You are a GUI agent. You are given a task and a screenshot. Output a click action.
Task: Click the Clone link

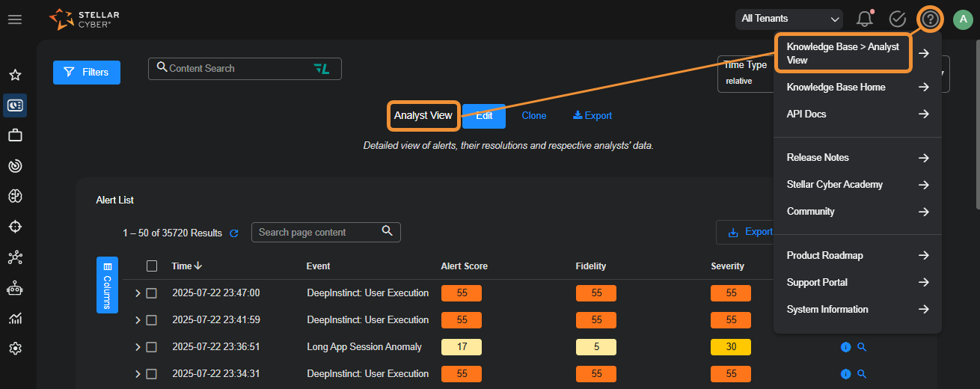tap(533, 116)
